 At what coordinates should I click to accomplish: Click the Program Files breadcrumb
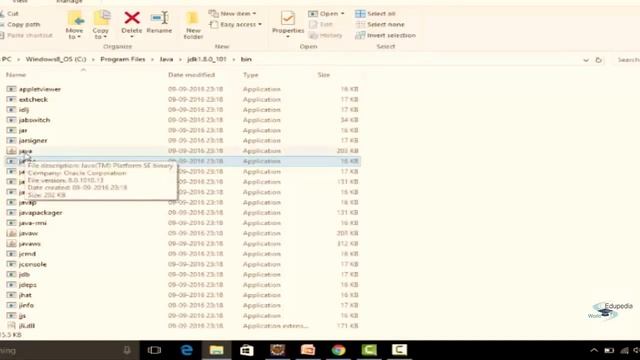[x=123, y=59]
